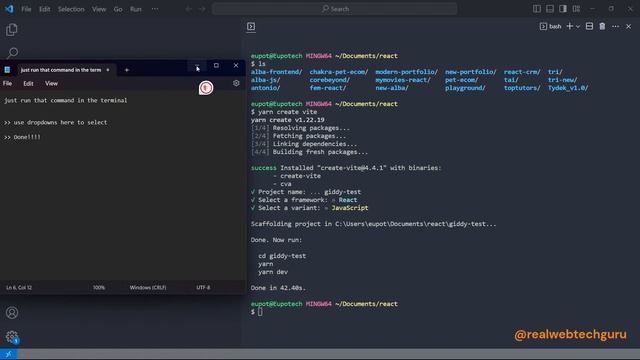The image size is (640, 360).
Task: Create a new terminal with the plus icon
Action: (x=570, y=27)
